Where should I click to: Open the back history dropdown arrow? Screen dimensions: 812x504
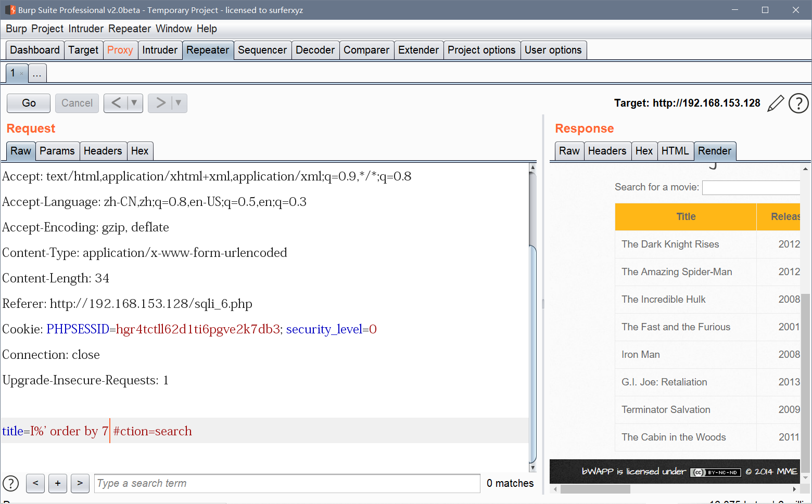click(134, 103)
